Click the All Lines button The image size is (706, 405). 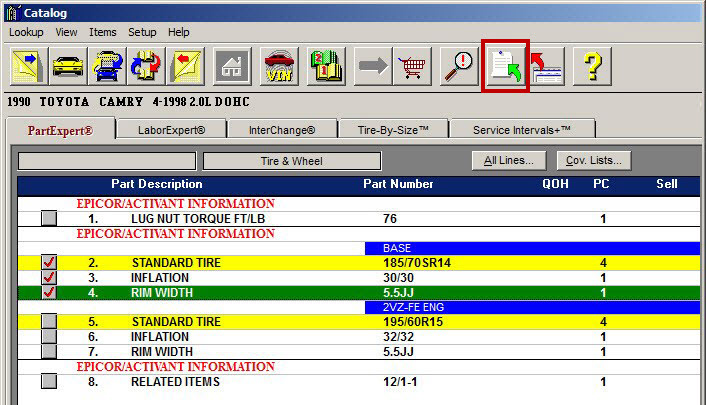[x=509, y=160]
